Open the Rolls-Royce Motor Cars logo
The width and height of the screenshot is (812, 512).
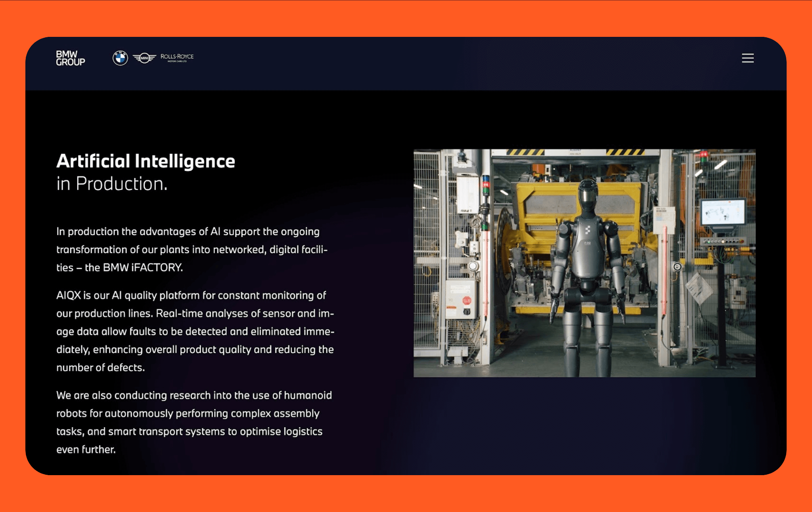click(x=177, y=58)
